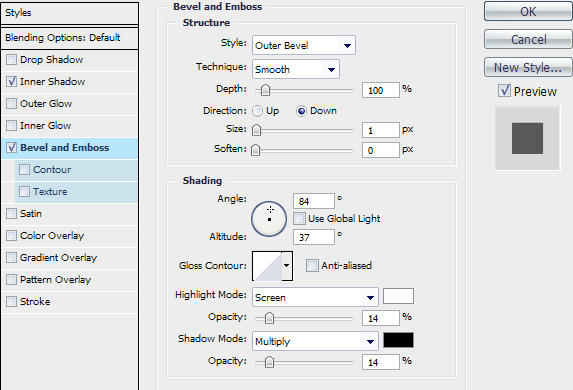Select the Up direction radio button
Viewport: 573px width, 390px height.
(x=258, y=111)
